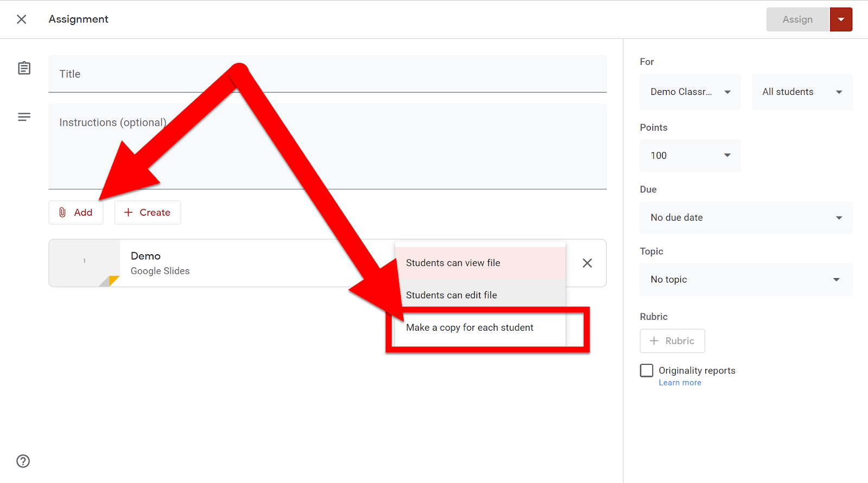Click the add Rubric button
868x483 pixels.
tap(672, 341)
